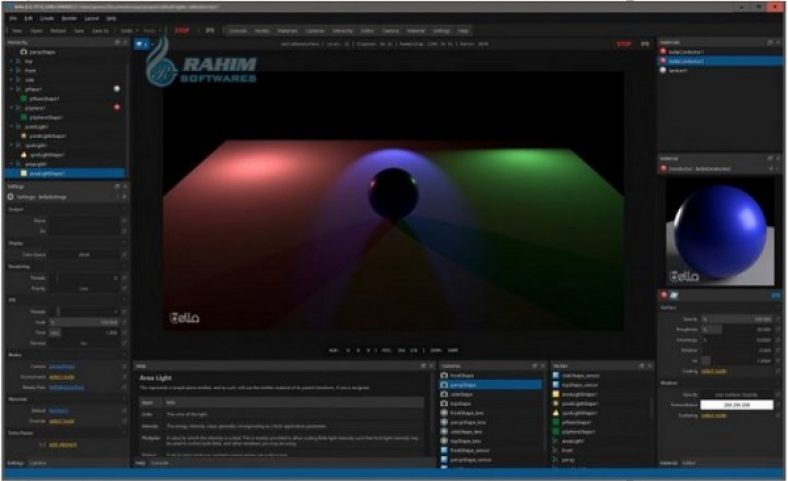
Task: Click the spotLightShape1 cone icon in Hierarchy
Action: click(23, 155)
